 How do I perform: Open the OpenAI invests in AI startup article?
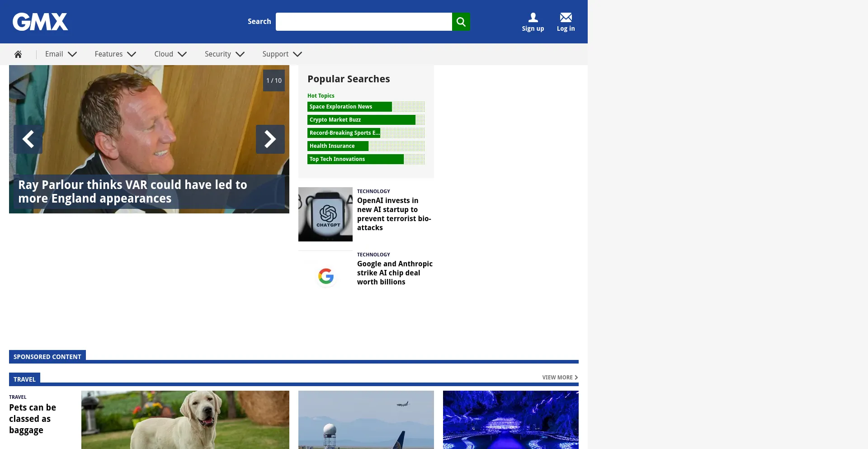(x=393, y=214)
